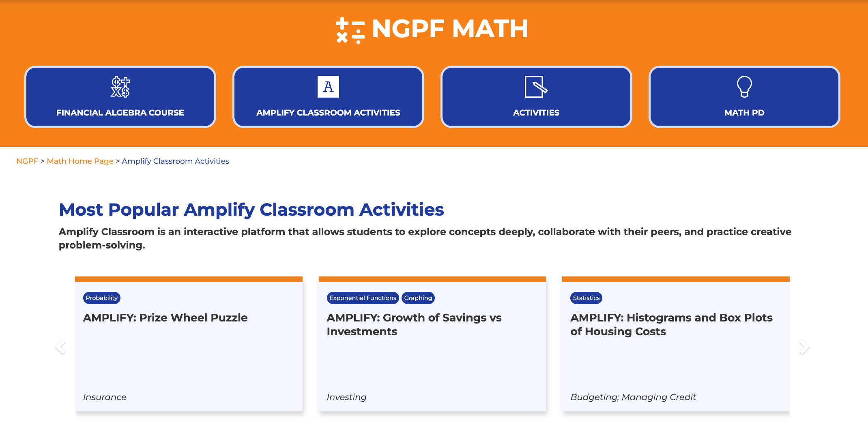Click the Math PD lightbulb icon
Image resolution: width=868 pixels, height=437 pixels.
pos(744,87)
